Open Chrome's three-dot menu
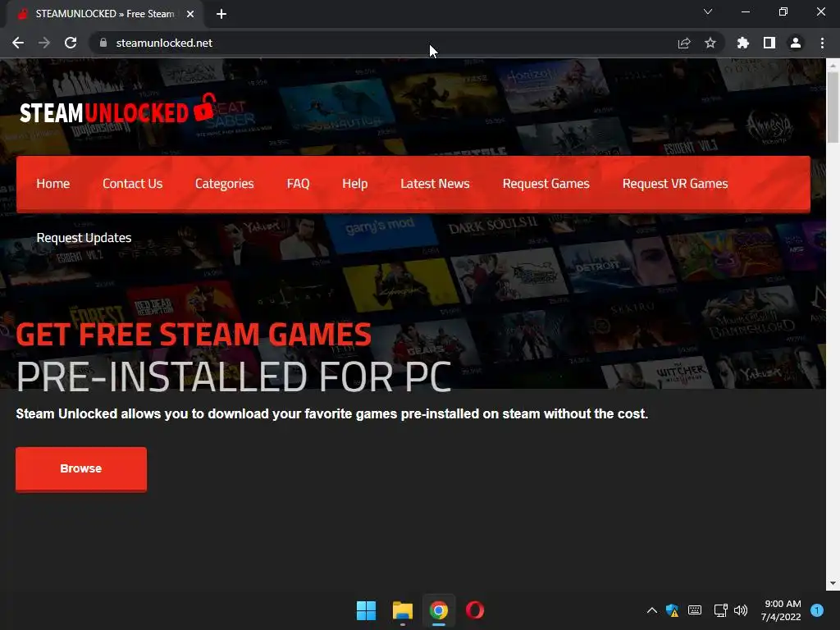This screenshot has width=840, height=630. coord(822,43)
